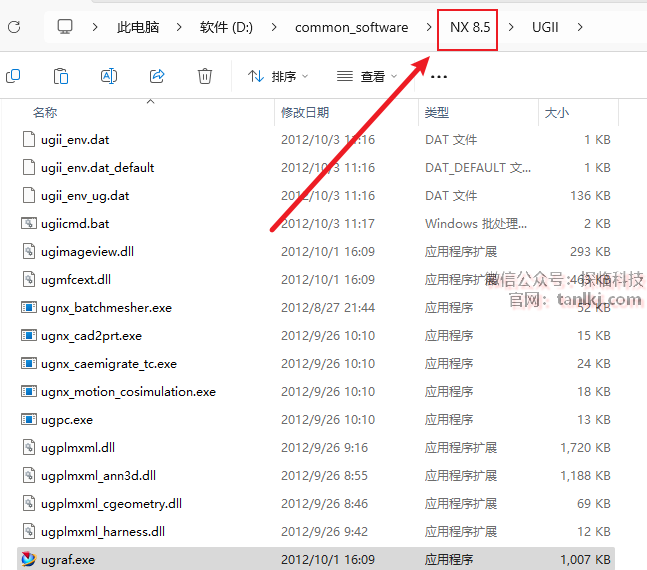The width and height of the screenshot is (647, 570).
Task: Click the ugii_env.dat file icon
Action: point(28,140)
